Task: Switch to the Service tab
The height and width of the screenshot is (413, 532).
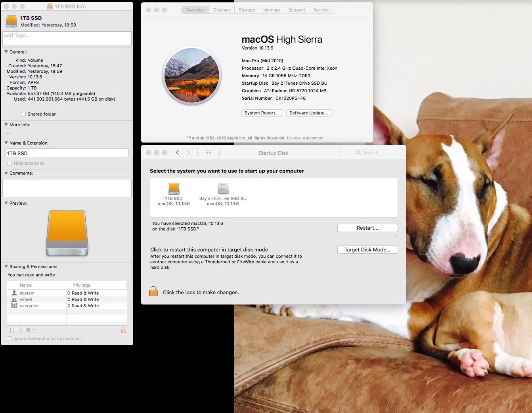Action: (x=321, y=10)
